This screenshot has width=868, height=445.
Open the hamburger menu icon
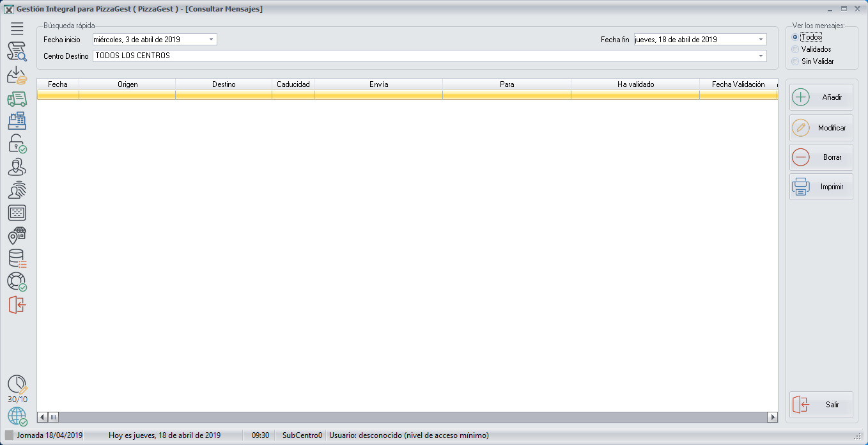[17, 28]
